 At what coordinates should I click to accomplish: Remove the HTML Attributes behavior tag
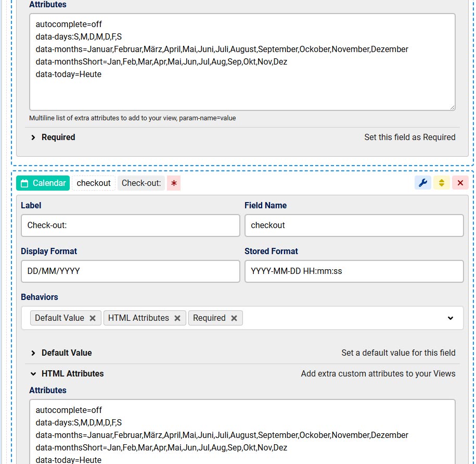tap(177, 318)
